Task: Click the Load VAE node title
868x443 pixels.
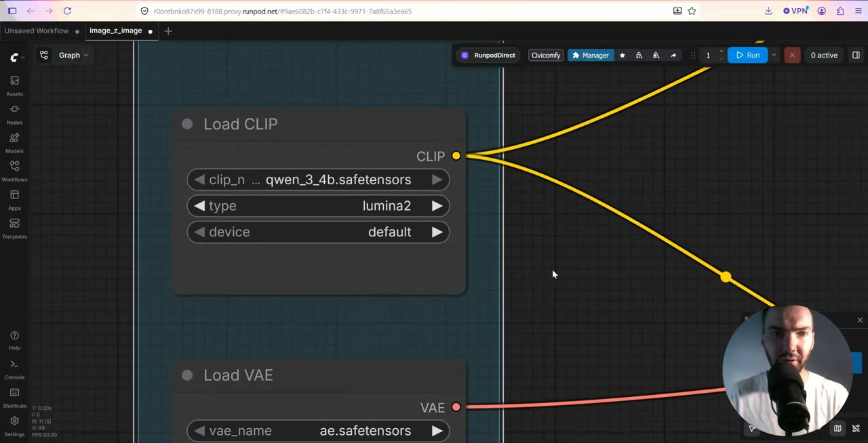Action: 238,375
